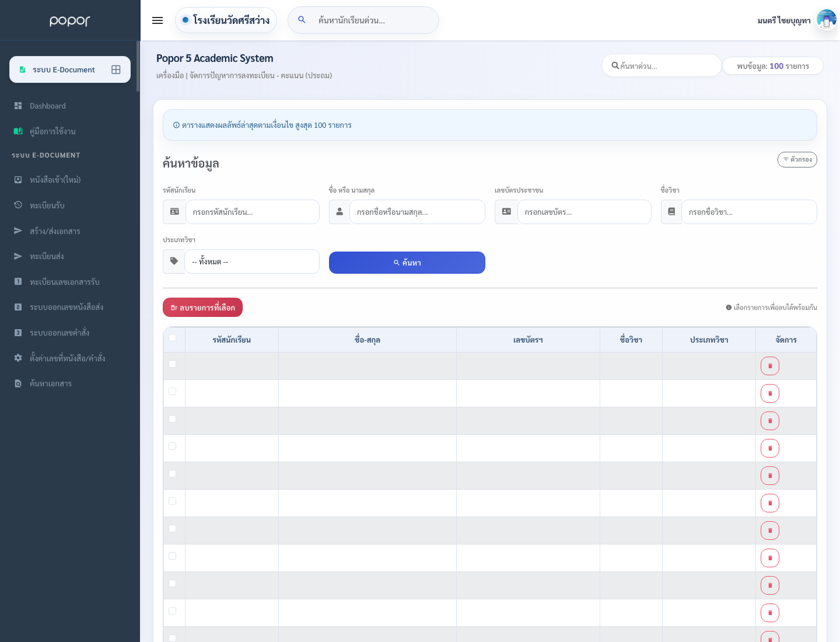Click the trash icon on the second table row
Screen dimensions: 840x642
(x=770, y=393)
